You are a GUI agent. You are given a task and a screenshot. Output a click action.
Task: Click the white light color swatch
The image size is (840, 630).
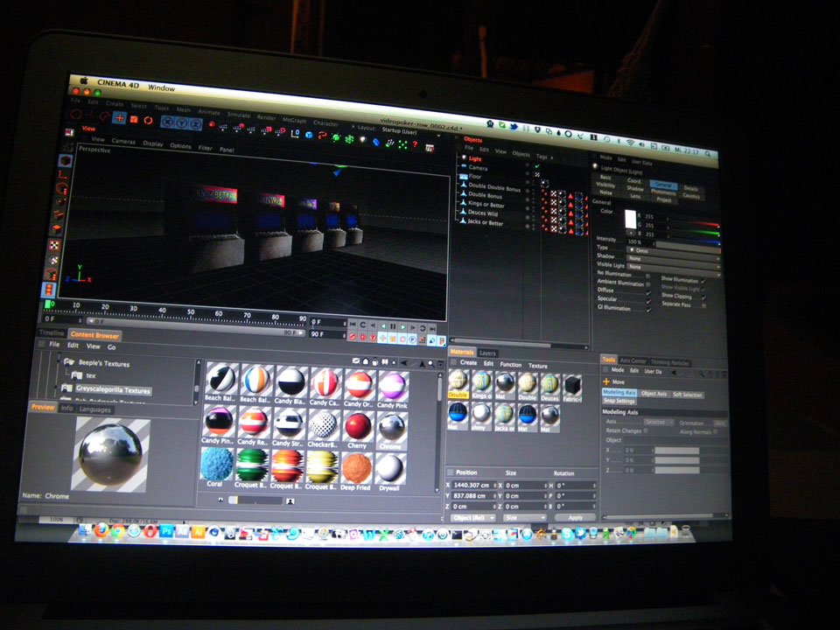[x=631, y=220]
